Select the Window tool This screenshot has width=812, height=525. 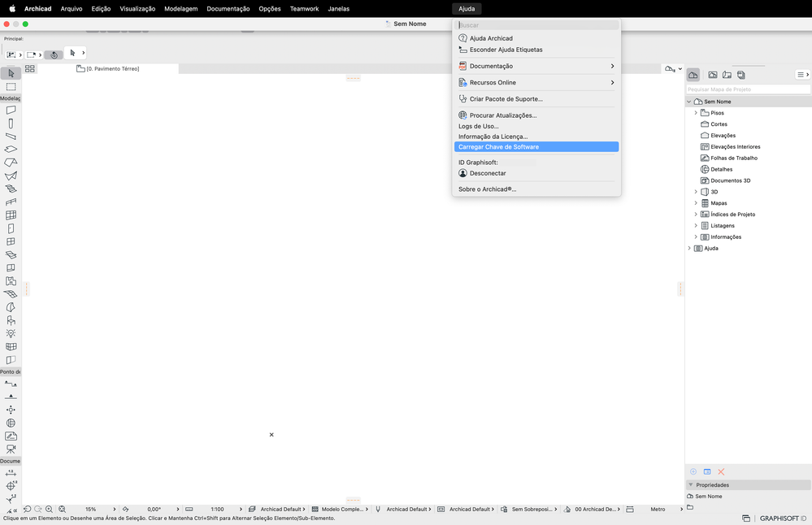click(x=11, y=242)
